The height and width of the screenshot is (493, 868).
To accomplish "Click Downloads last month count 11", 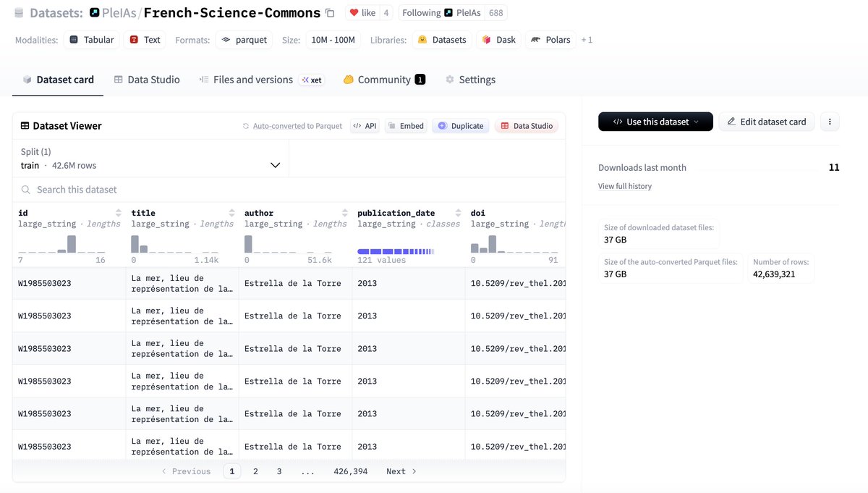I will point(834,167).
